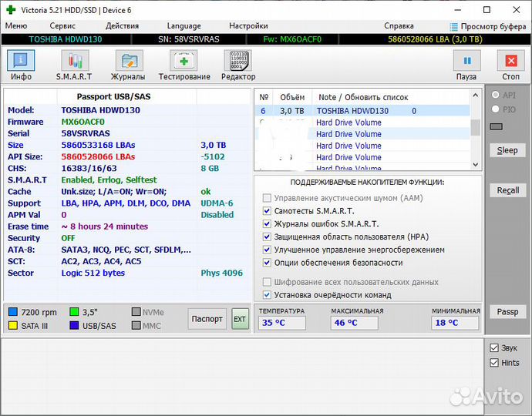Open the Настройки menu
This screenshot has height=416, width=532.
248,26
